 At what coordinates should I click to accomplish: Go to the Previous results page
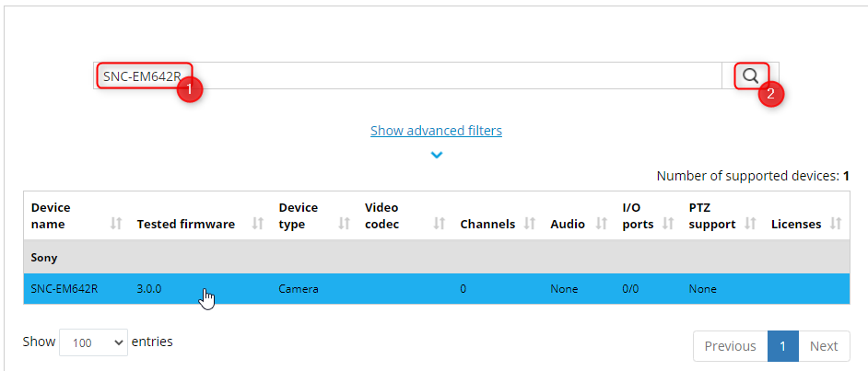tap(730, 346)
